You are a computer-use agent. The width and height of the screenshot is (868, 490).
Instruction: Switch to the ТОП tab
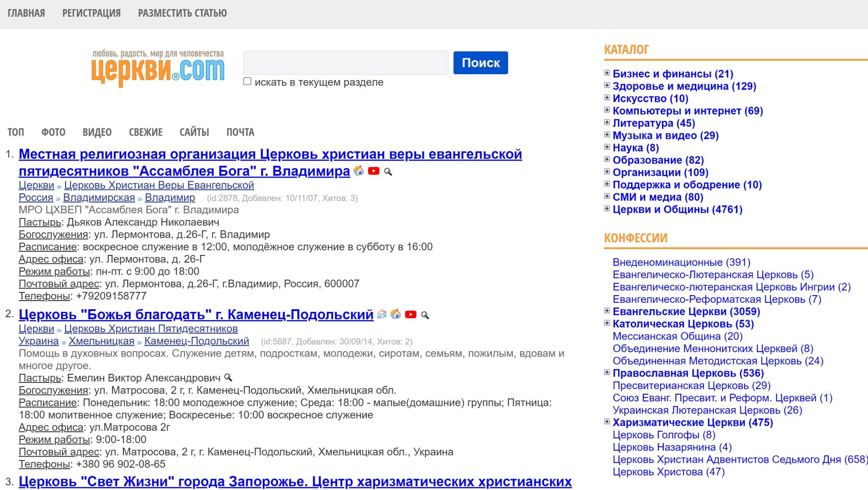click(x=16, y=132)
